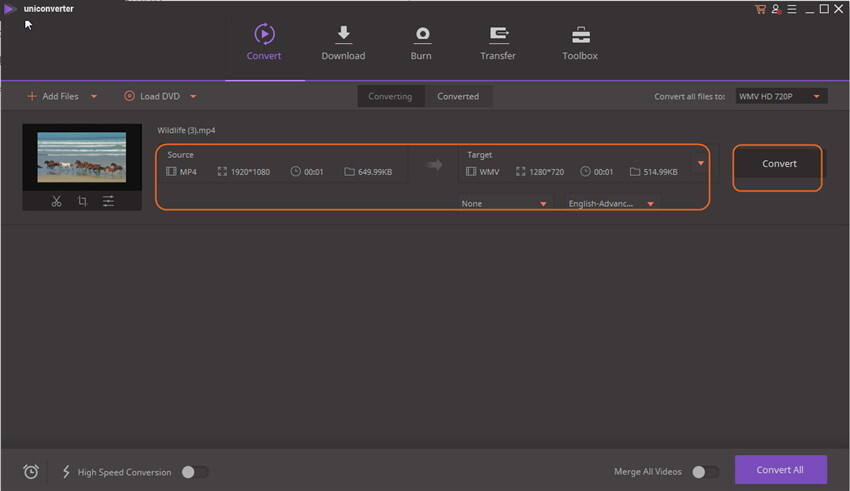
Task: Click the Wildlife (3).mp4 filename
Action: point(186,131)
